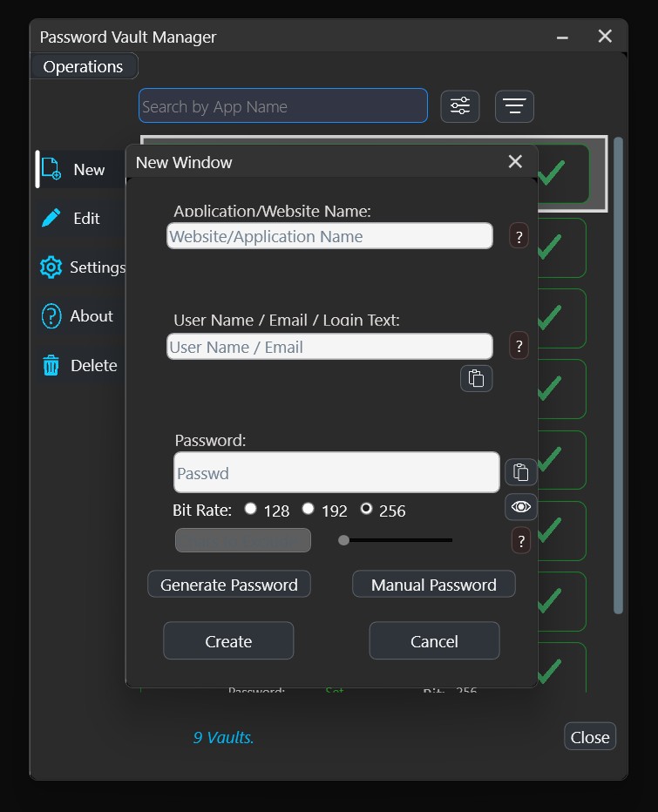Click the '9 Vaults.' status text
This screenshot has height=812, width=658.
point(223,737)
